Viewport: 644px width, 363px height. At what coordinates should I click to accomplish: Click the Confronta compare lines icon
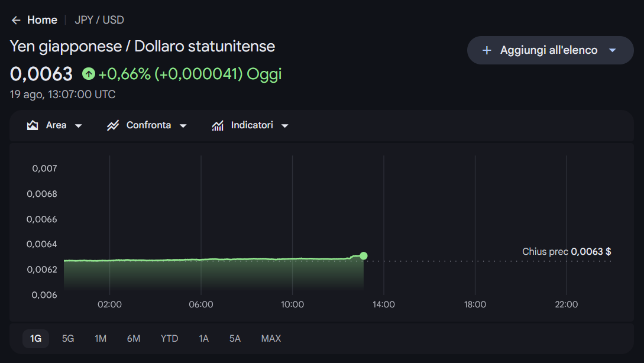(113, 125)
